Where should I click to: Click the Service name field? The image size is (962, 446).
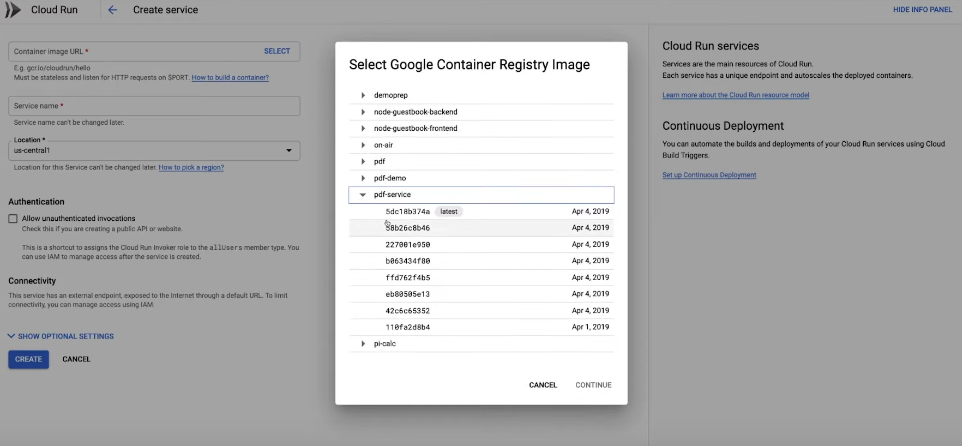(154, 106)
